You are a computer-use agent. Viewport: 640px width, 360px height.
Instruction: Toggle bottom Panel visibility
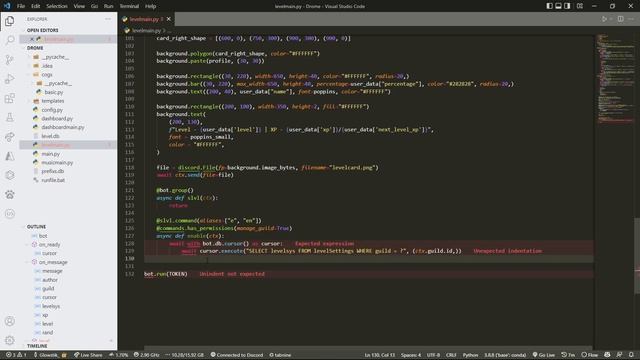point(558,6)
